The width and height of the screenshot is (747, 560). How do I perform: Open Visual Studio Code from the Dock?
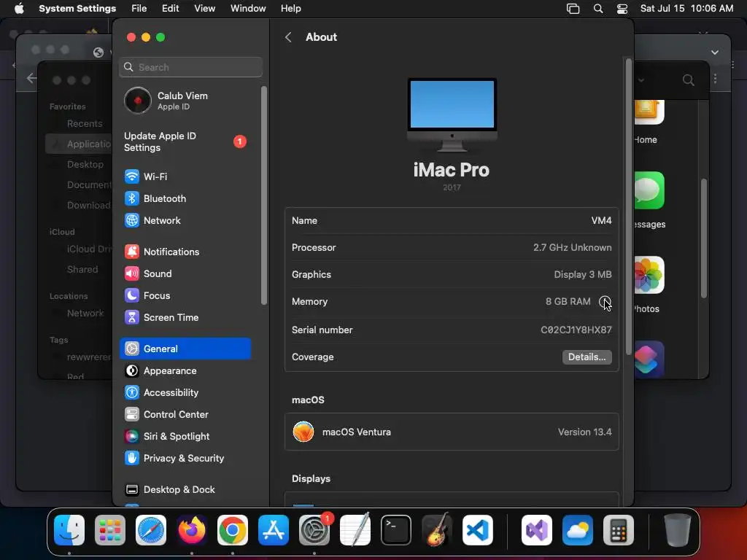point(477,530)
